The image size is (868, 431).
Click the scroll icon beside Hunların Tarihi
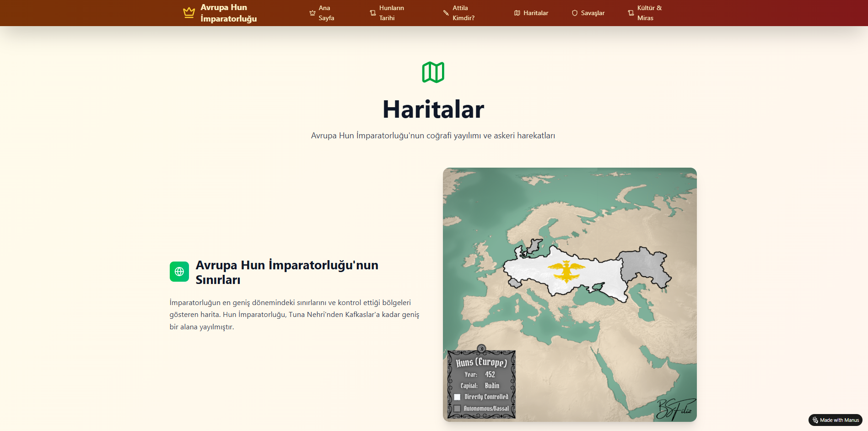(x=373, y=13)
